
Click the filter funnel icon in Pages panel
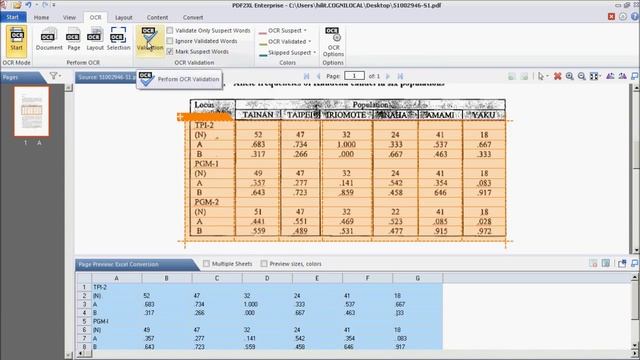[x=53, y=76]
